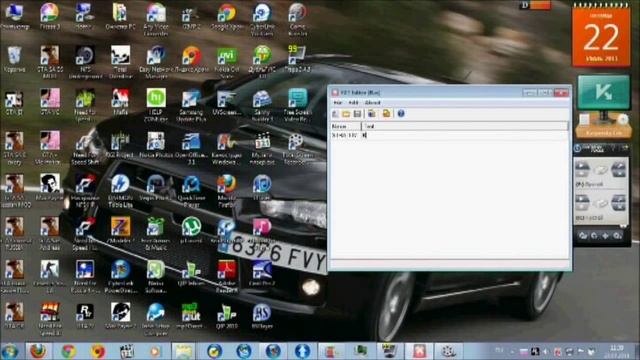Open the Recycle Bin desktop icon
Image resolution: width=640 pixels, height=360 pixels.
point(14,60)
